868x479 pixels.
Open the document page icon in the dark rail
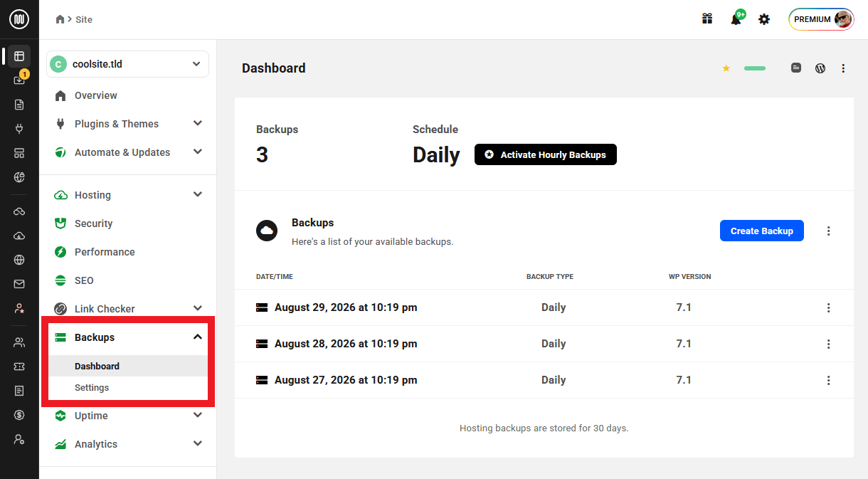coord(19,105)
